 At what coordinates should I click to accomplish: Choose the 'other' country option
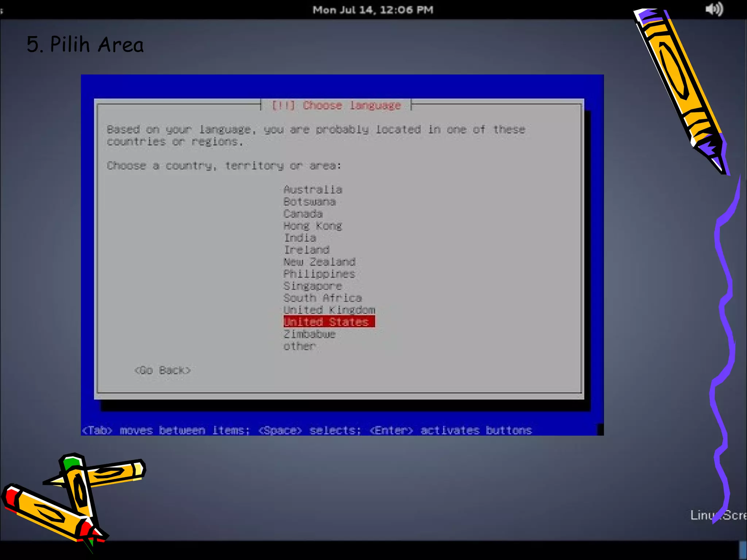pos(299,346)
